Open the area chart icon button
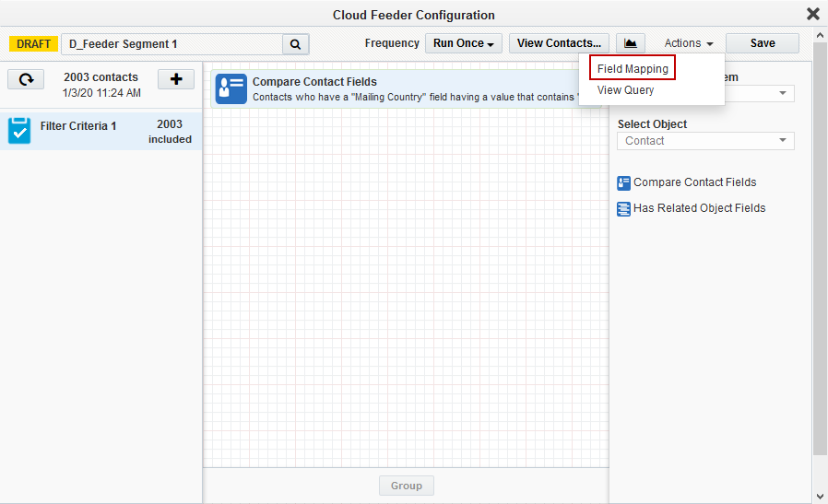 click(631, 43)
